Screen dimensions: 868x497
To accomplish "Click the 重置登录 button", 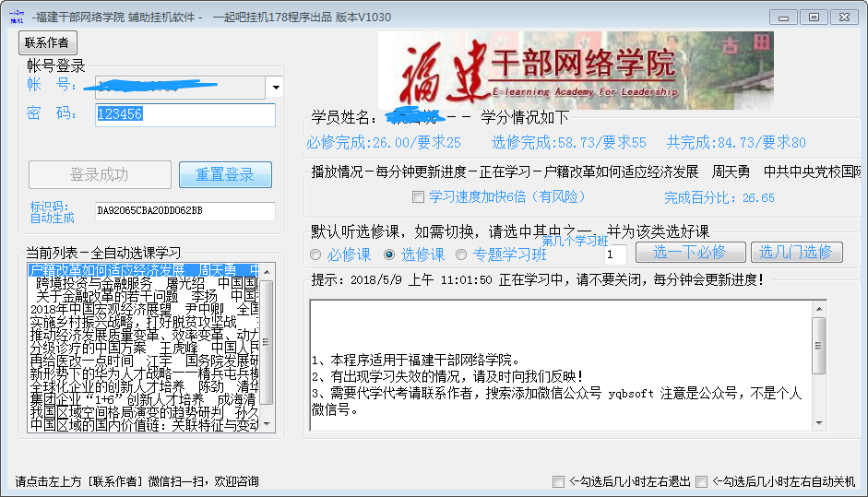I will point(225,175).
